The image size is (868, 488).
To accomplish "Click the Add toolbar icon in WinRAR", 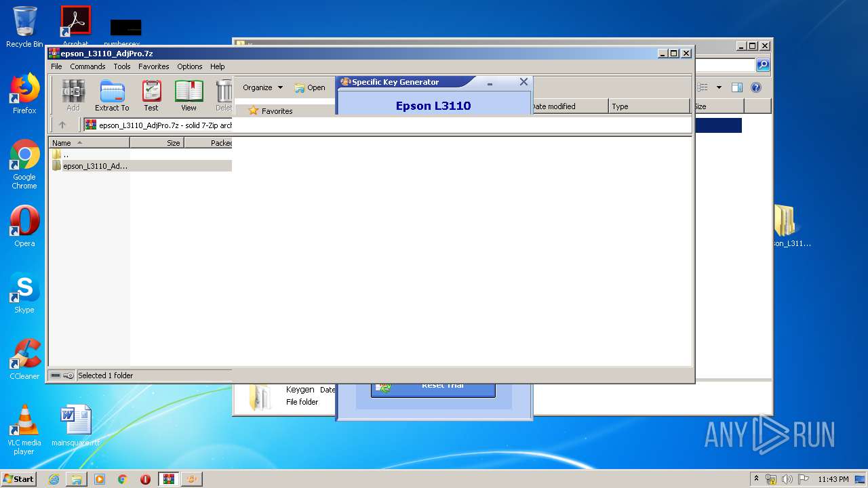I will pyautogui.click(x=73, y=96).
